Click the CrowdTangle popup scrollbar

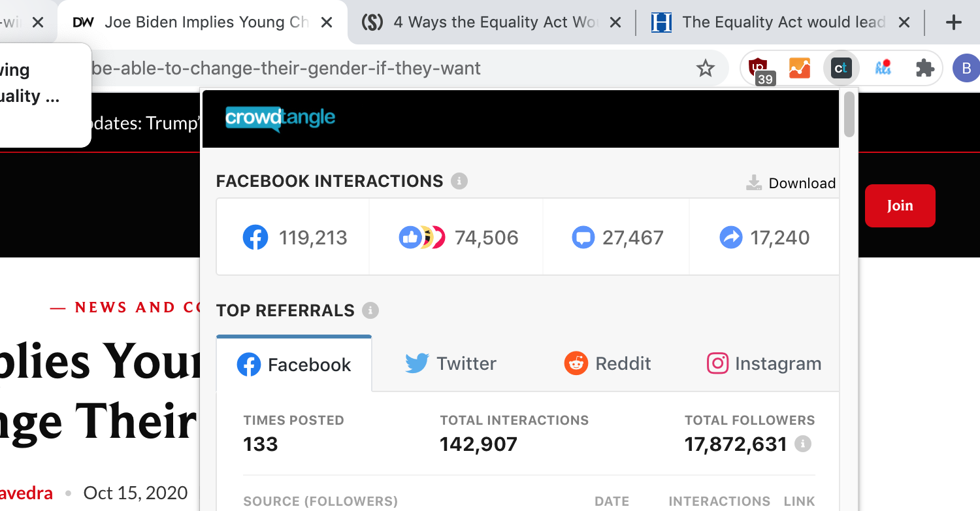click(849, 115)
